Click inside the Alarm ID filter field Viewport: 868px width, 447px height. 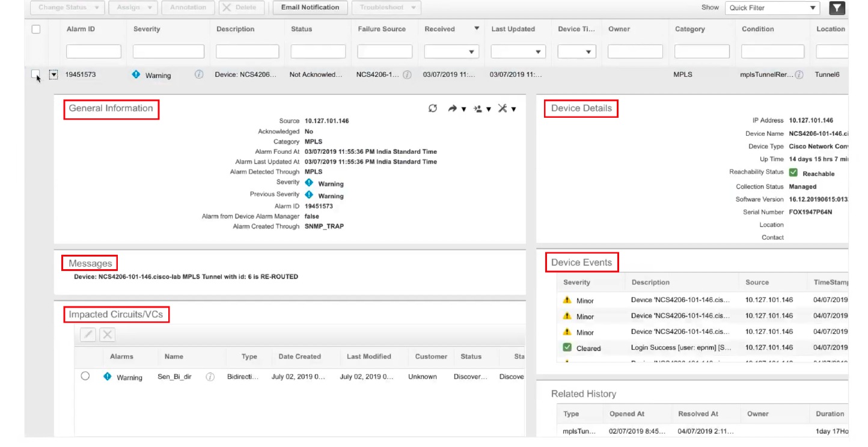(93, 51)
